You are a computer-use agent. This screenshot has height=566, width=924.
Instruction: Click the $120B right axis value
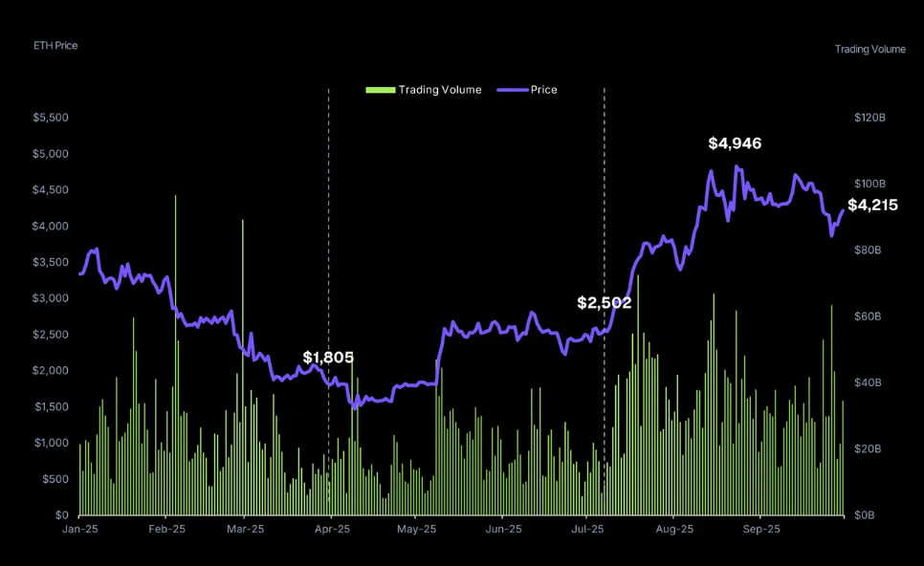(869, 118)
